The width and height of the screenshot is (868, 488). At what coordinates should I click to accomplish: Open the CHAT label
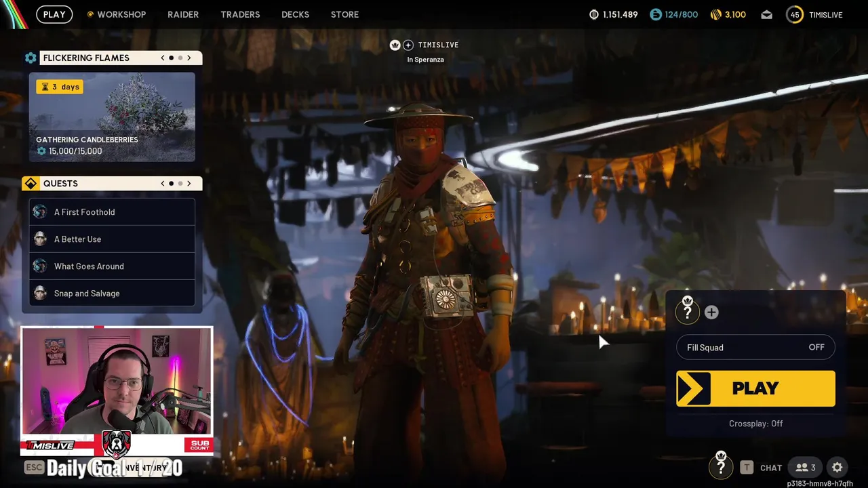[x=771, y=468]
